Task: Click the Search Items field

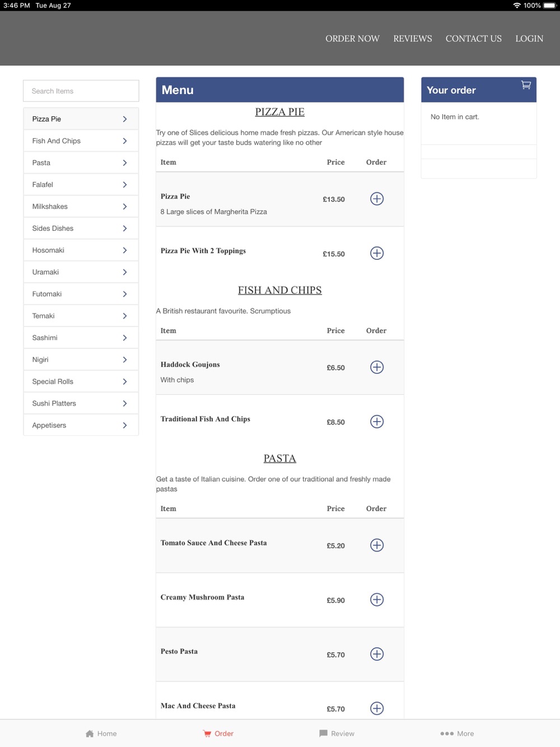Action: (x=81, y=91)
